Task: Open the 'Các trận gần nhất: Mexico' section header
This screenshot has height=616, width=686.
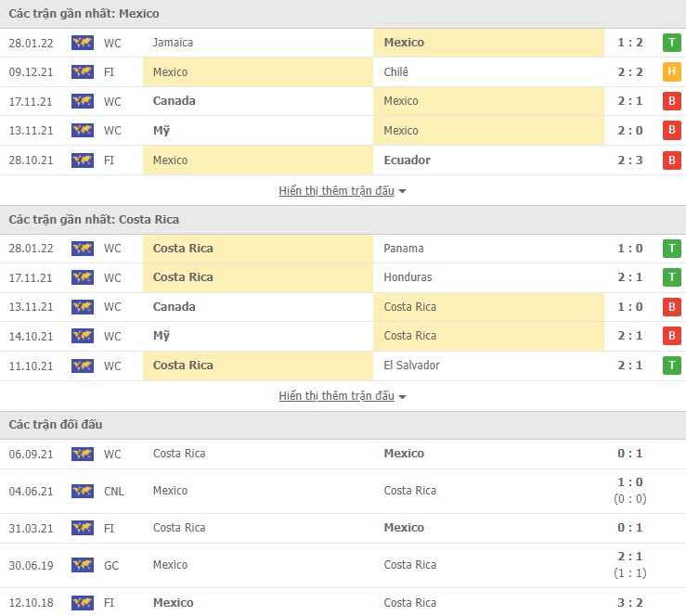Action: coord(84,14)
